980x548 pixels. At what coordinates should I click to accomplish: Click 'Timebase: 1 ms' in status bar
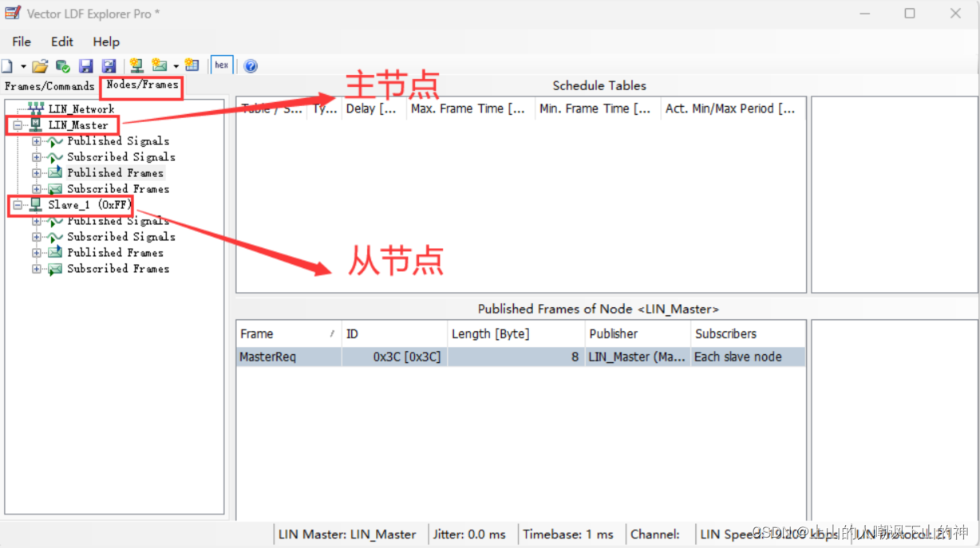(x=568, y=534)
